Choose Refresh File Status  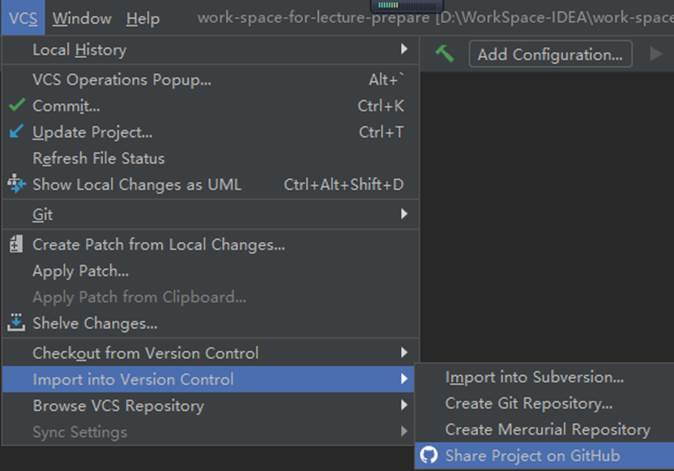(98, 158)
